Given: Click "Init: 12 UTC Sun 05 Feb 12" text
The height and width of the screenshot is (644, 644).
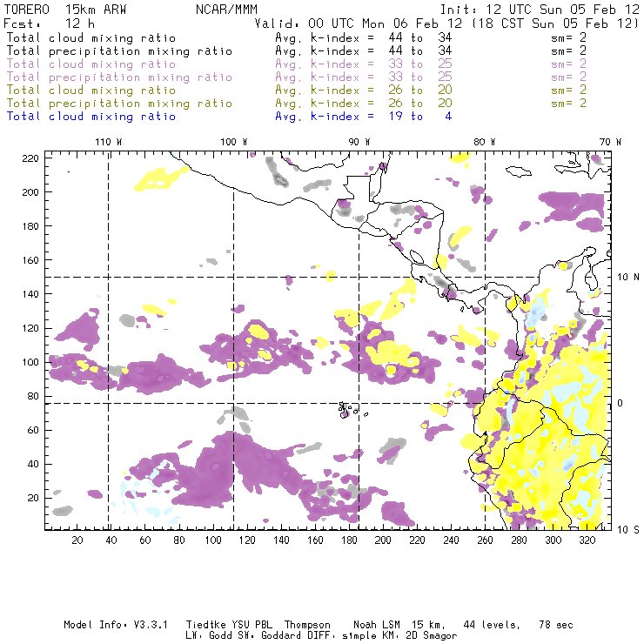Looking at the screenshot, I should coord(540,10).
